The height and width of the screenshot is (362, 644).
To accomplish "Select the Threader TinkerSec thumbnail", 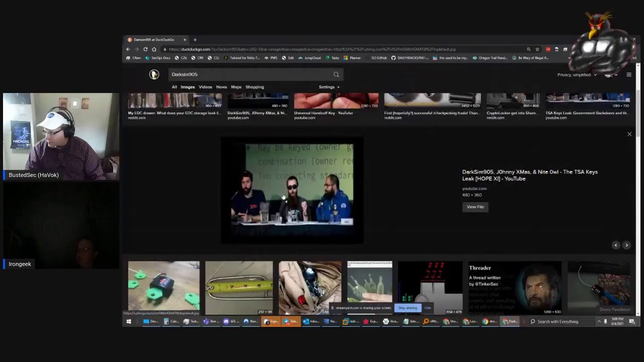I will tap(515, 288).
